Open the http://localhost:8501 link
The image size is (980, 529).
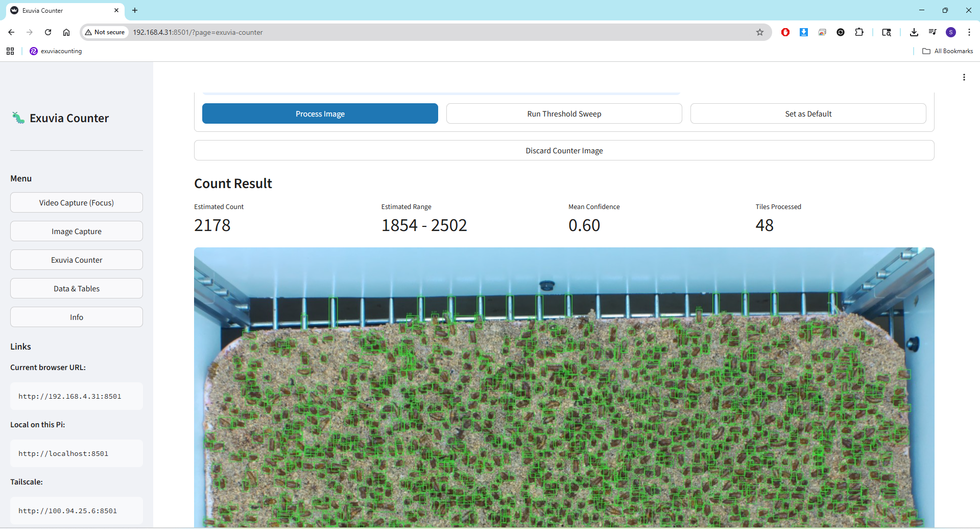(63, 453)
